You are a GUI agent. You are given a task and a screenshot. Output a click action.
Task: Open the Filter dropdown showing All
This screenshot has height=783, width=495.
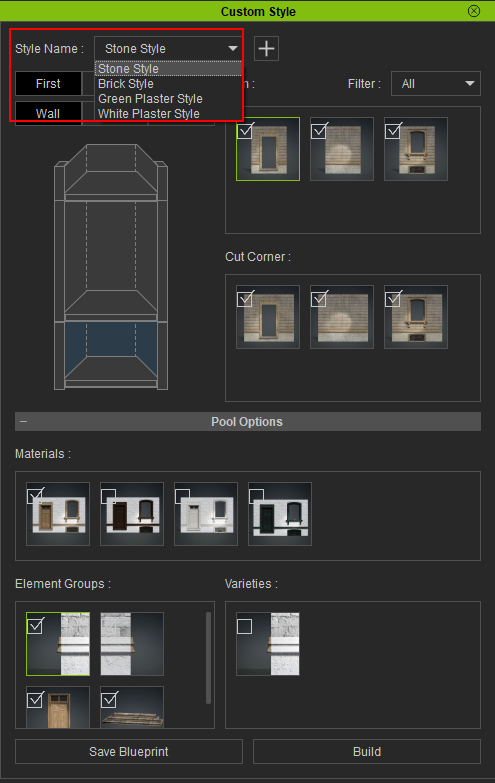tap(436, 83)
